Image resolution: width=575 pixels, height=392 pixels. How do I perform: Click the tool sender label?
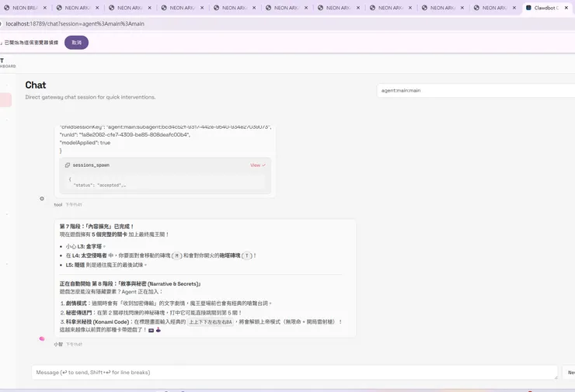[x=58, y=205]
